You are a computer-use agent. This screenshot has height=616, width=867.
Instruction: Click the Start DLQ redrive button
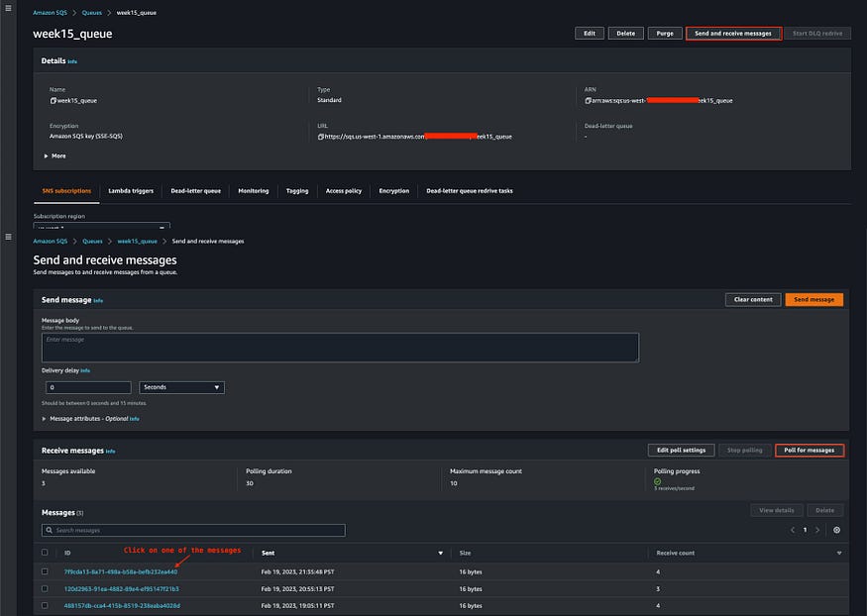pyautogui.click(x=817, y=34)
